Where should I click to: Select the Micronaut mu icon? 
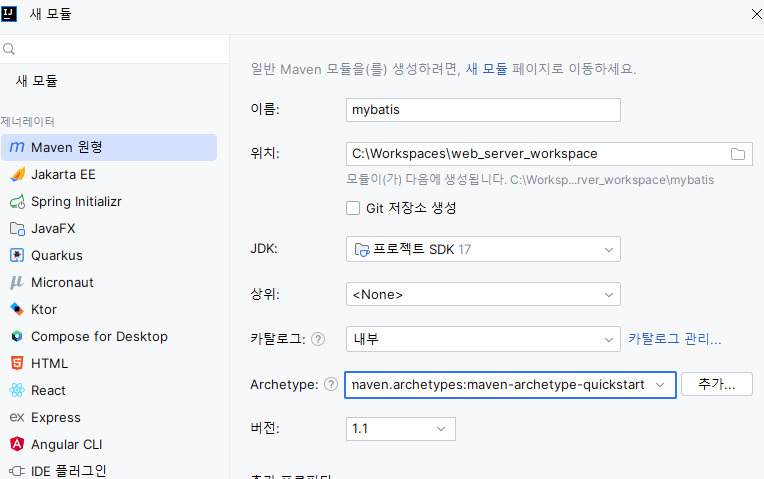pyautogui.click(x=17, y=282)
